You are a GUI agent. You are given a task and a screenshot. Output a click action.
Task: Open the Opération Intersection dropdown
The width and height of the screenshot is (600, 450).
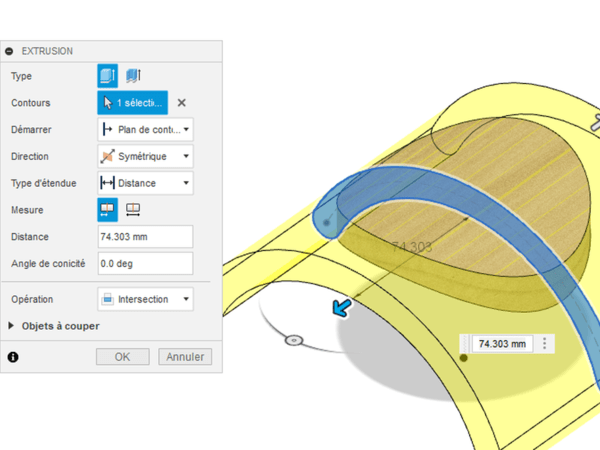tap(145, 299)
